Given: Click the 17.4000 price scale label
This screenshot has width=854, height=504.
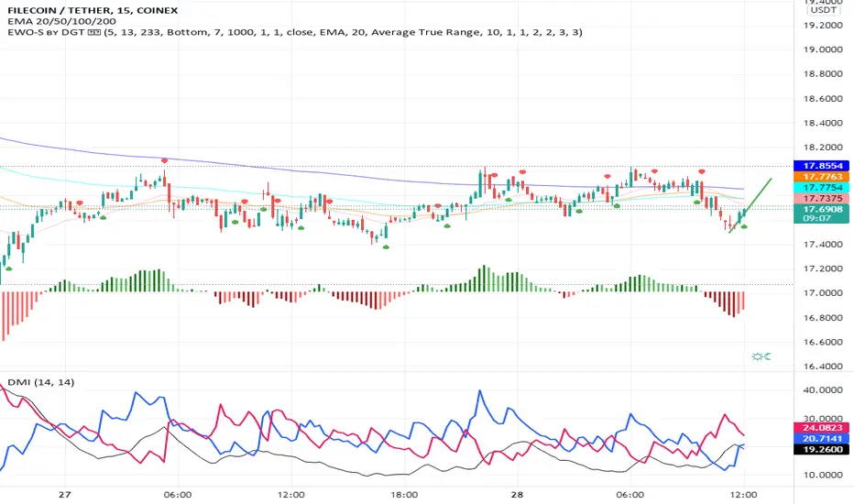Looking at the screenshot, I should 823,245.
